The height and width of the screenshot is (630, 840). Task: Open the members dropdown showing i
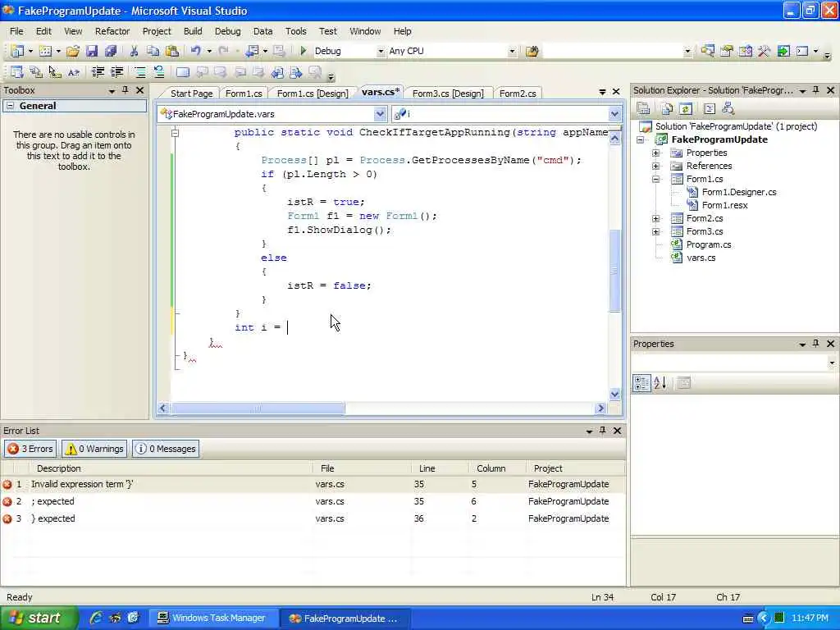[614, 113]
